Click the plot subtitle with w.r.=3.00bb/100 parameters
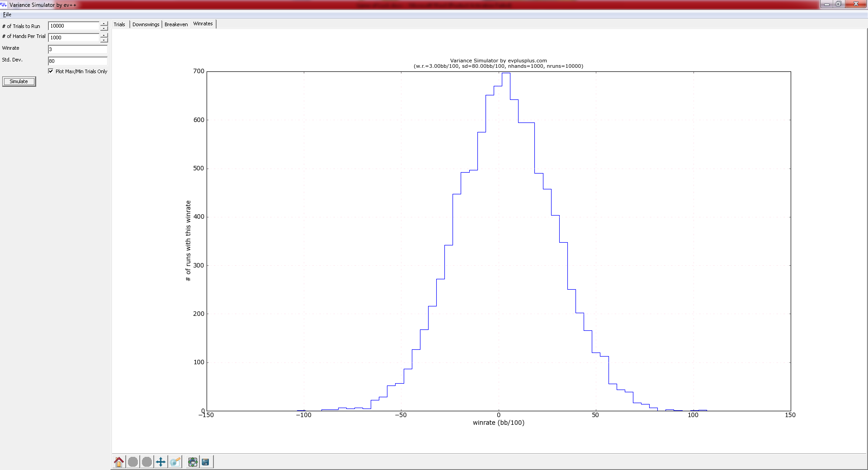 tap(498, 66)
